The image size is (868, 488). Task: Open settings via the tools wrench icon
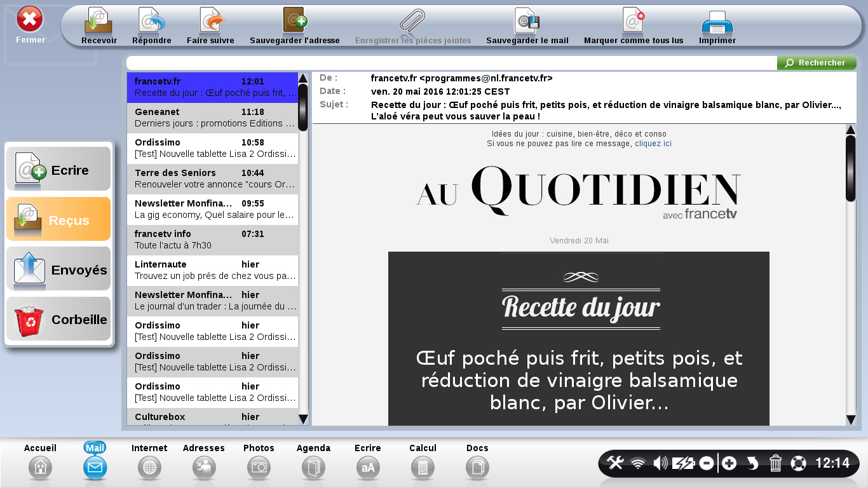coord(615,463)
